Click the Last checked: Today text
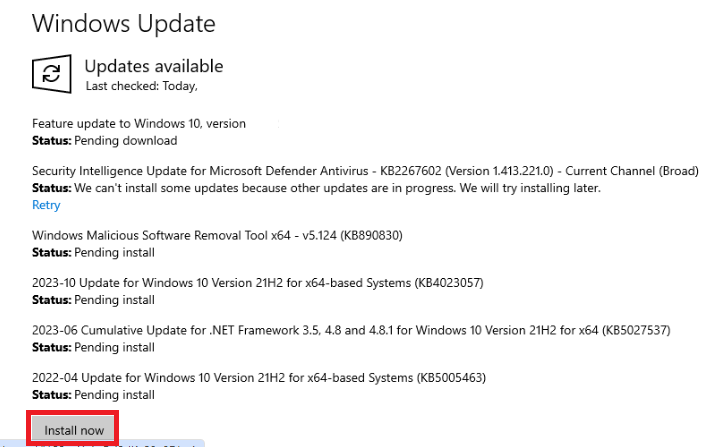This screenshot has width=716, height=447. click(142, 86)
